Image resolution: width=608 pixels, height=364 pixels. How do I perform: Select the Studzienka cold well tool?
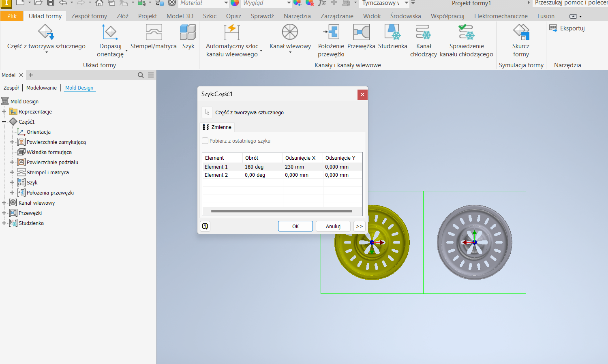coord(392,37)
